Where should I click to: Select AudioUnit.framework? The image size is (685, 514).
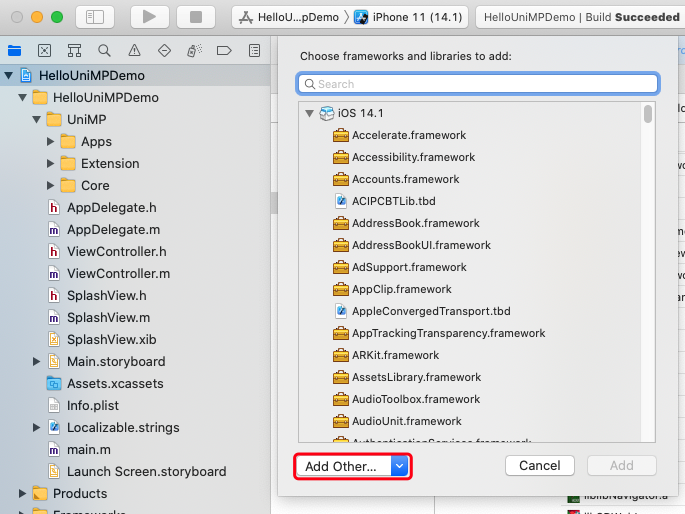click(x=397, y=421)
